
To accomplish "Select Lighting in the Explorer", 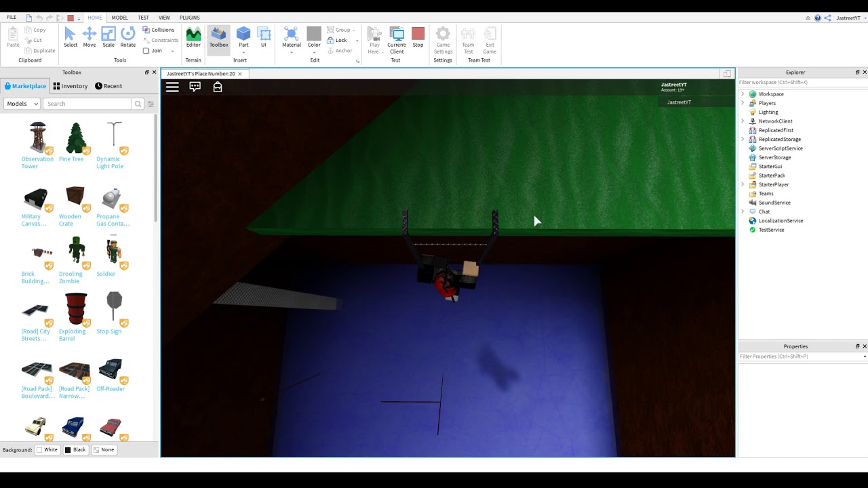I will (x=768, y=112).
